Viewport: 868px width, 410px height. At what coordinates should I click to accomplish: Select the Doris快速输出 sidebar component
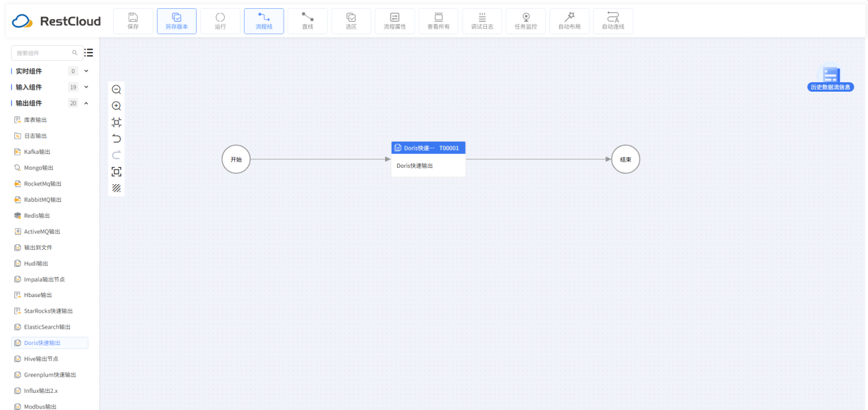click(49, 343)
